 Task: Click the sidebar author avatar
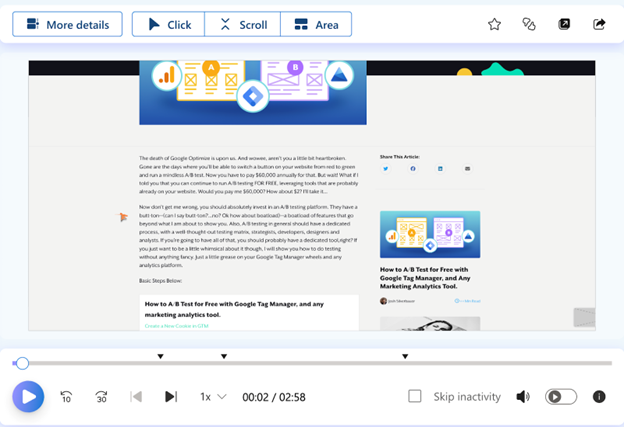tap(383, 301)
